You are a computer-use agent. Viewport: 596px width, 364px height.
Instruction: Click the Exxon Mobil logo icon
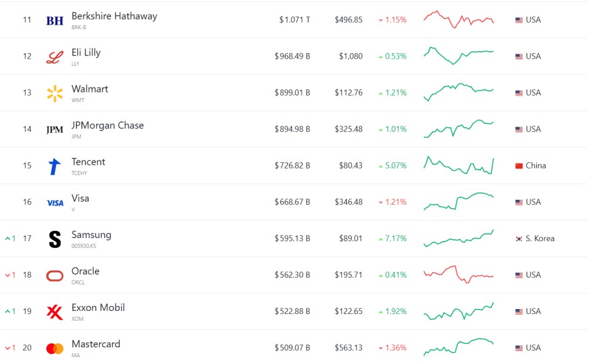[55, 312]
